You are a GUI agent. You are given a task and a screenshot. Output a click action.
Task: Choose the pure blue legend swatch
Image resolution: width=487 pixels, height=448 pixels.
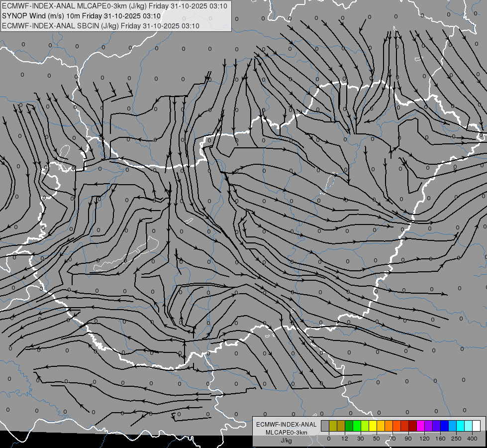coord(444,426)
